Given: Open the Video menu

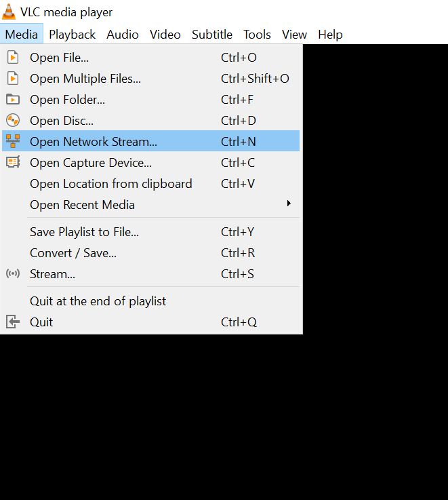Looking at the screenshot, I should [x=165, y=35].
